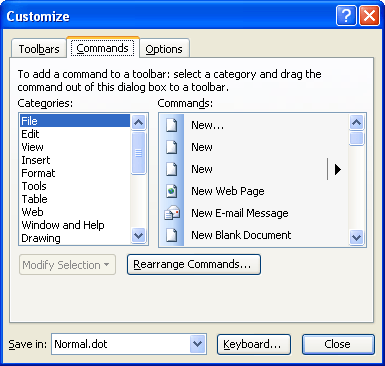385x366 pixels.
Task: Click the New Web Page command icon
Action: pyautogui.click(x=172, y=191)
